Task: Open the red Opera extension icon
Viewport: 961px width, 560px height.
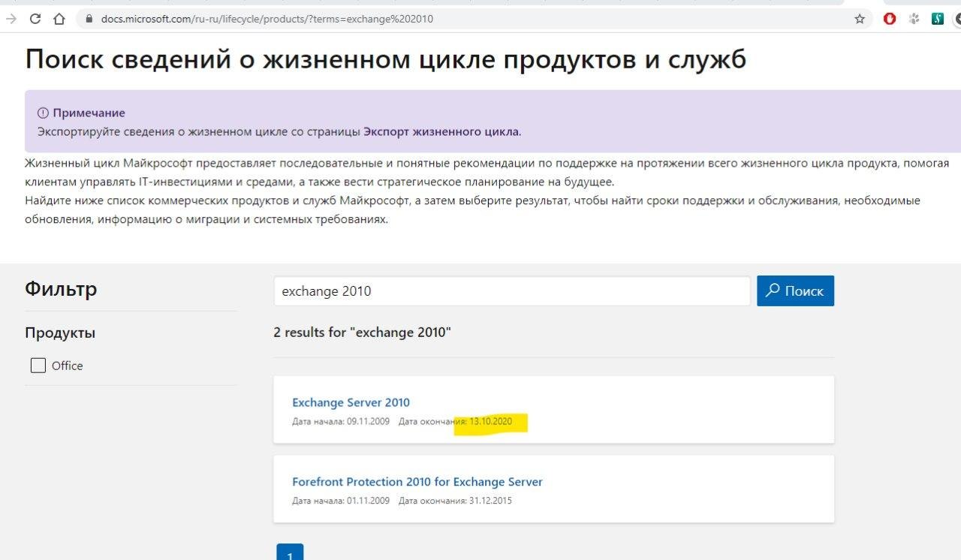Action: click(x=890, y=19)
